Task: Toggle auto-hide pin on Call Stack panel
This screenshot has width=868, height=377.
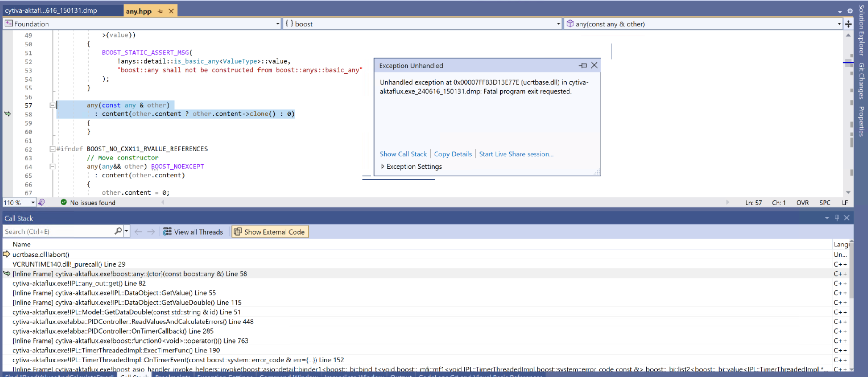Action: tap(837, 218)
